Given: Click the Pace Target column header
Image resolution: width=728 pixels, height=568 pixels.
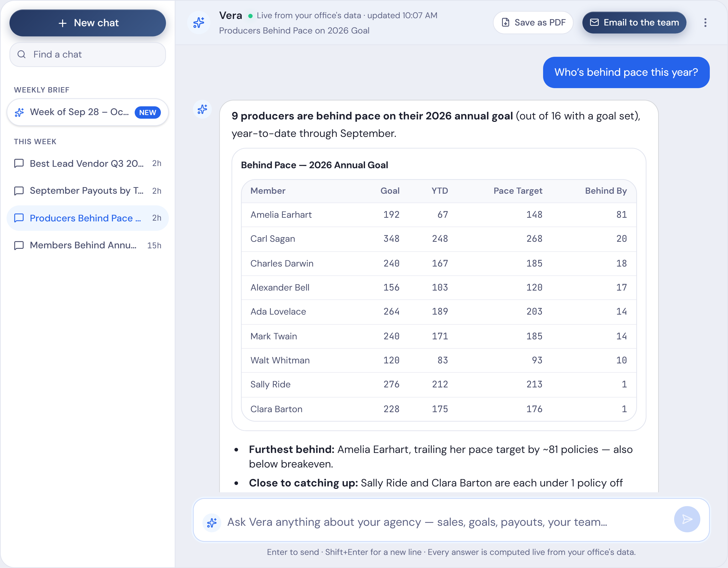Looking at the screenshot, I should click(x=518, y=191).
